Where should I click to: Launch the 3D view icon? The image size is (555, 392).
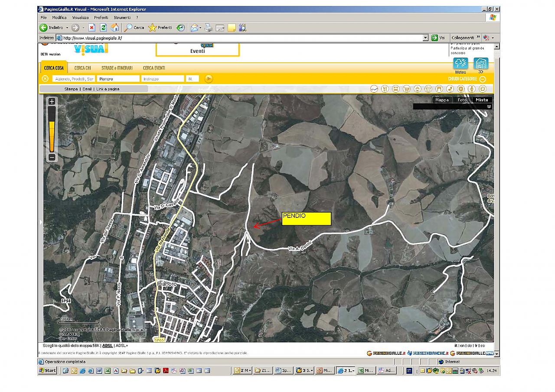(480, 64)
